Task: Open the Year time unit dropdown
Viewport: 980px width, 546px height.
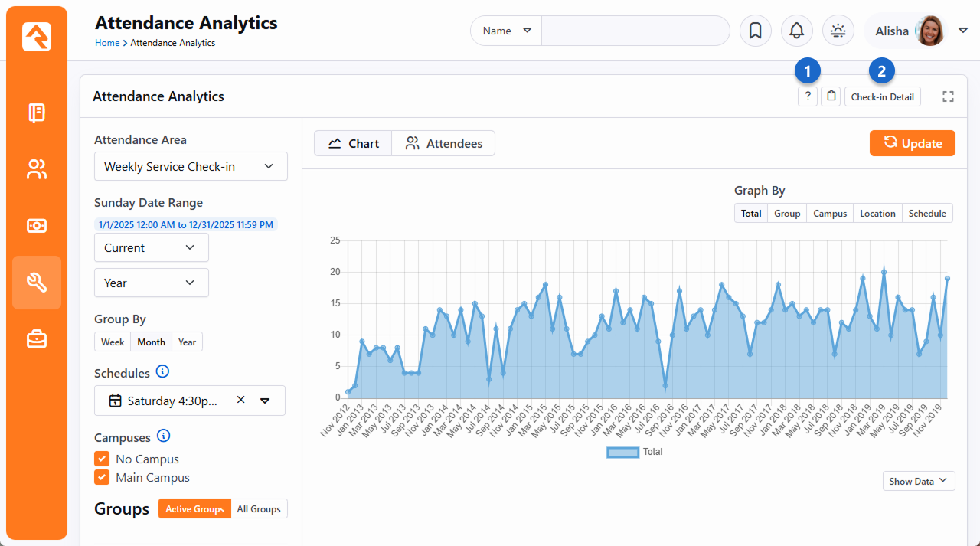Action: [x=151, y=283]
